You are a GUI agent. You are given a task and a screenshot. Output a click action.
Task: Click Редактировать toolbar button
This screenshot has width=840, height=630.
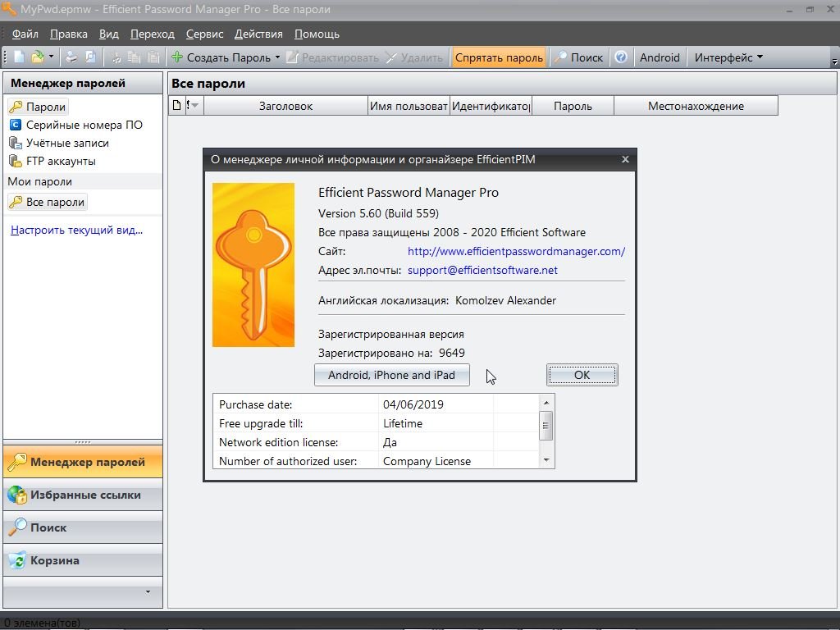(x=332, y=57)
